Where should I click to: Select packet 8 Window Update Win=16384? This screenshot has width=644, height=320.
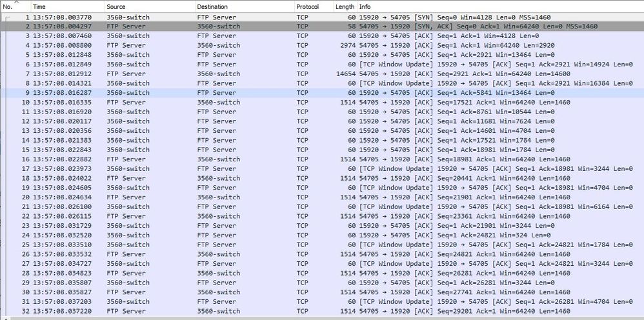[323, 83]
